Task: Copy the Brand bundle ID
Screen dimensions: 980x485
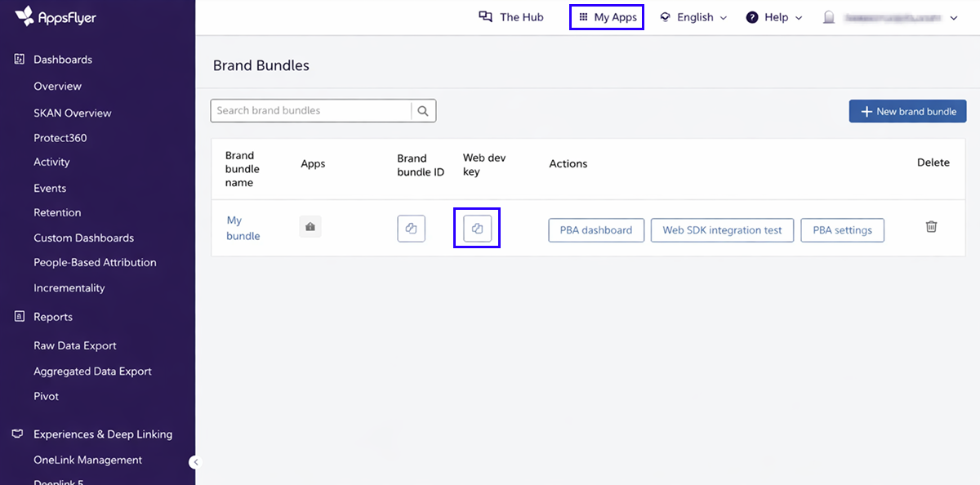Action: point(411,229)
